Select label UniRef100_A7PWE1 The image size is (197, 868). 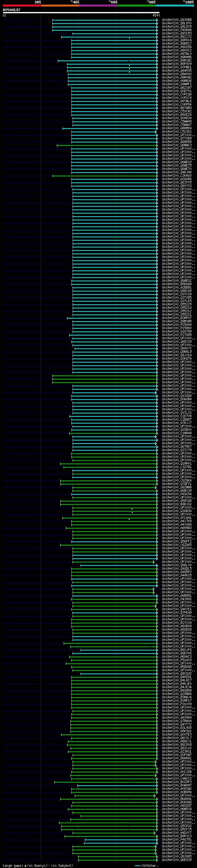(177, 67)
